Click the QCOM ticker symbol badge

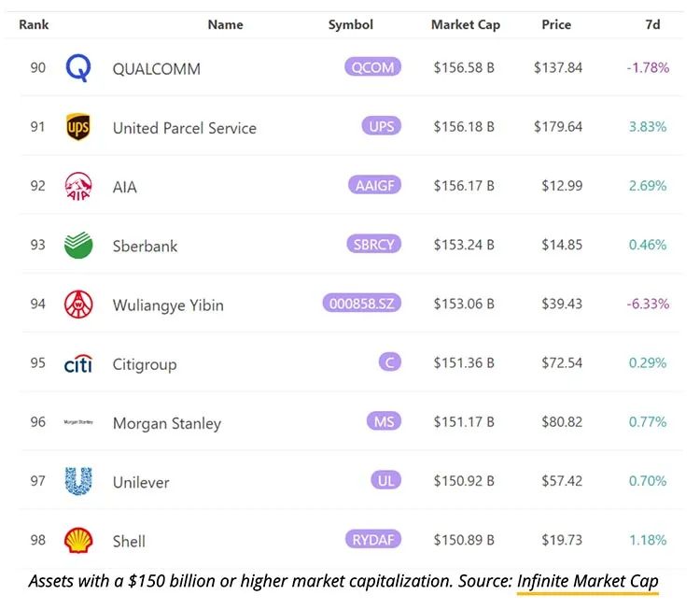pos(372,67)
